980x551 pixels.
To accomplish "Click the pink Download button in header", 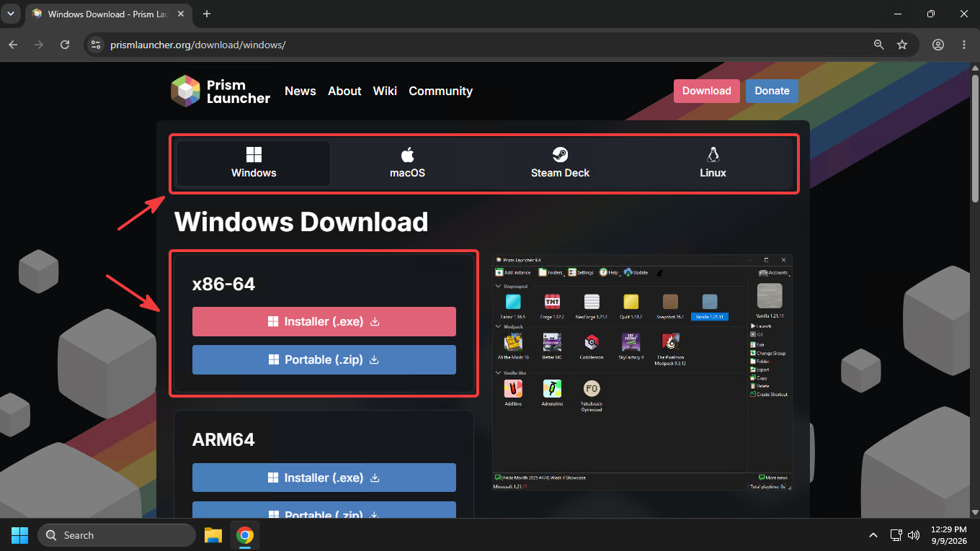I will (x=707, y=91).
